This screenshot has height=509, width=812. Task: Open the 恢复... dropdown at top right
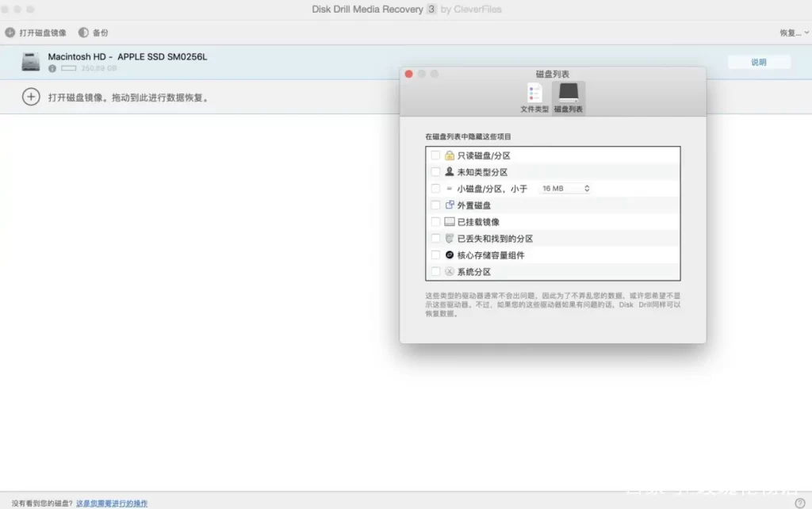[794, 33]
